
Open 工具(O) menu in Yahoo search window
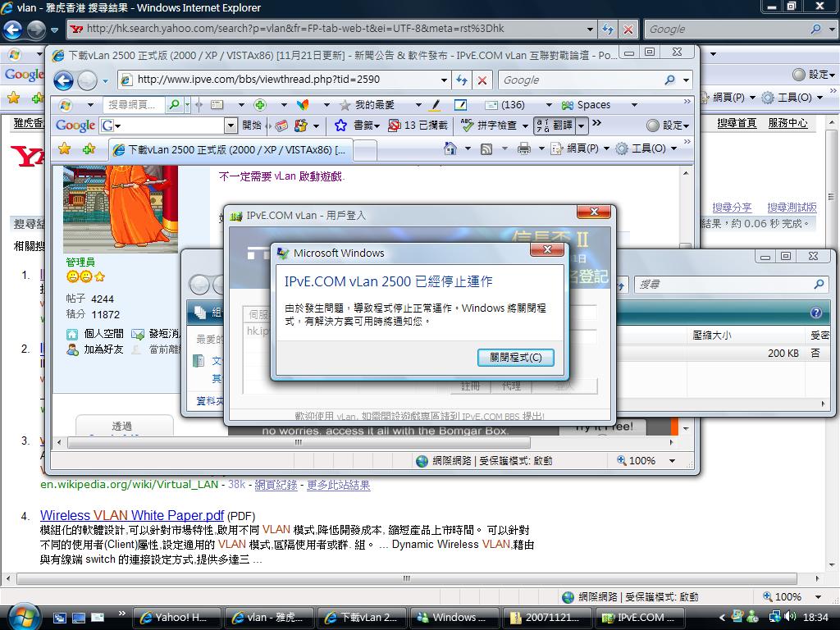(x=792, y=98)
